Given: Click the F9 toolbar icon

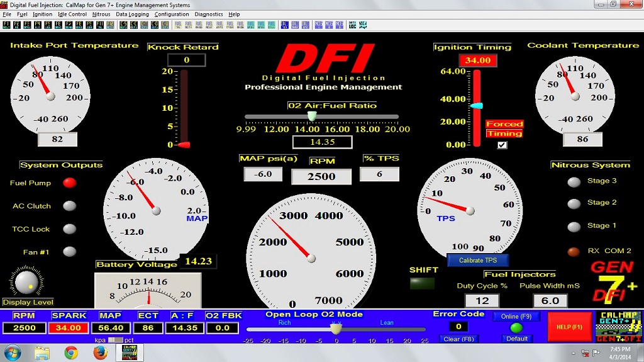Looking at the screenshot, I should click(89, 25).
